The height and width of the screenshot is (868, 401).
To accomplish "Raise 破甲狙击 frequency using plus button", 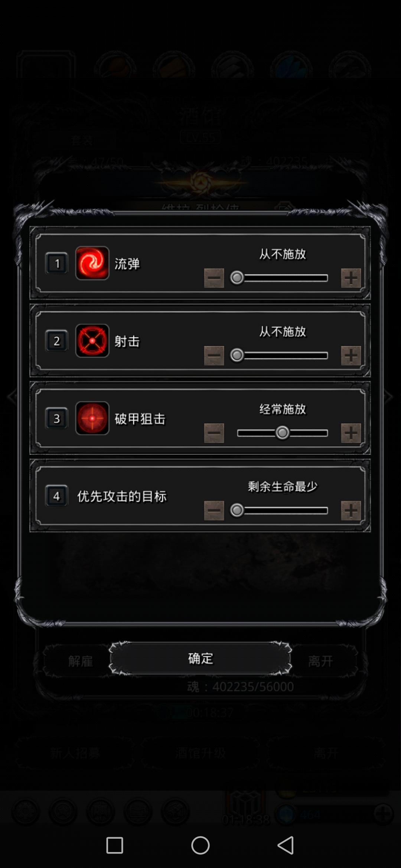I will point(351,433).
